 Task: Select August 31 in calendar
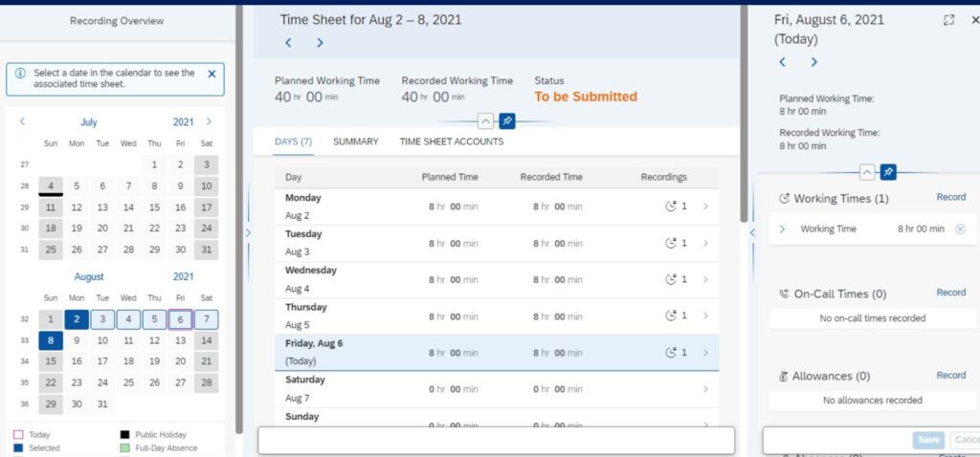tap(102, 403)
